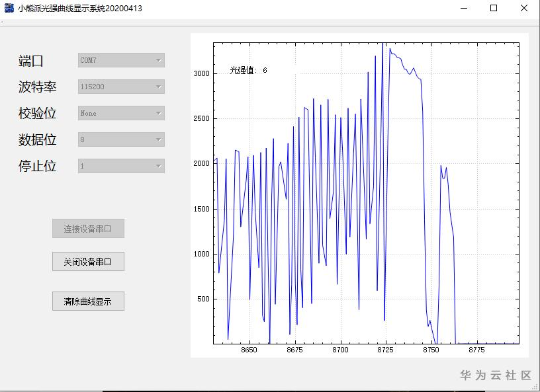Open the 校验位 None dropdown
540x392 pixels.
(x=121, y=113)
